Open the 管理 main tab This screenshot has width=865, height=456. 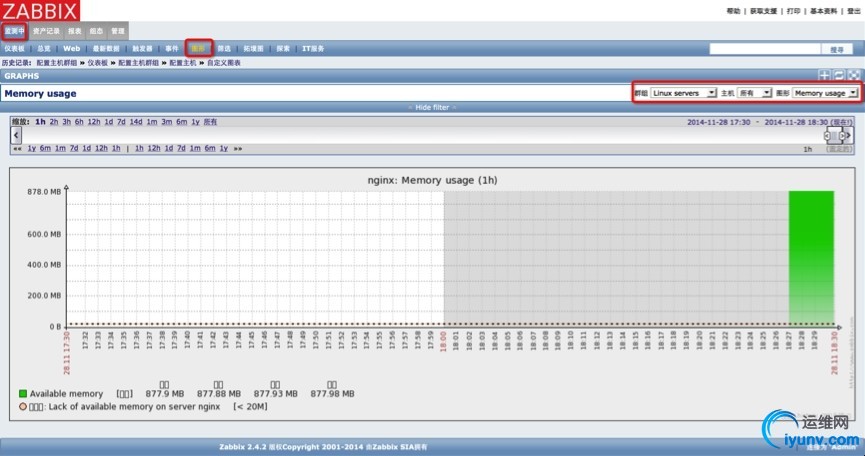pos(118,31)
